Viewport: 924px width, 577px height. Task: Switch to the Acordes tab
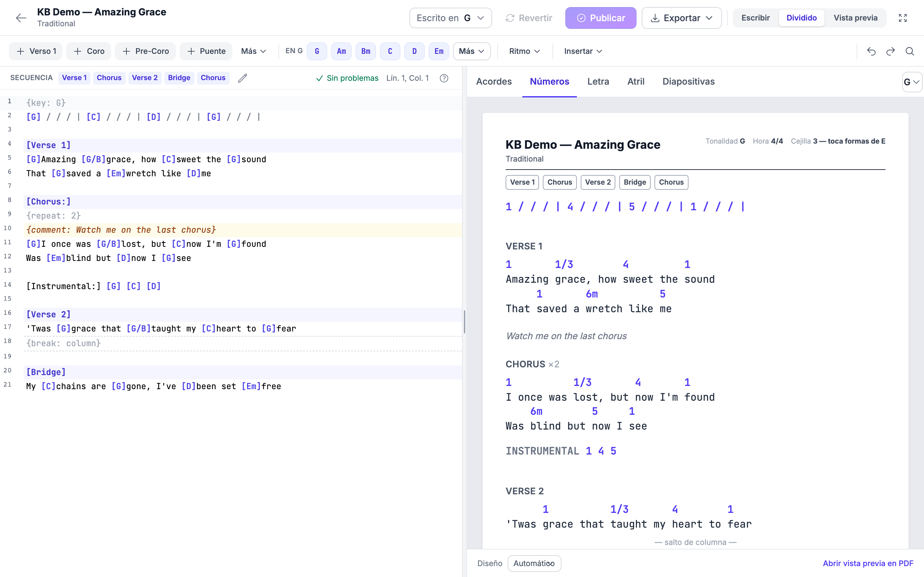coord(494,81)
